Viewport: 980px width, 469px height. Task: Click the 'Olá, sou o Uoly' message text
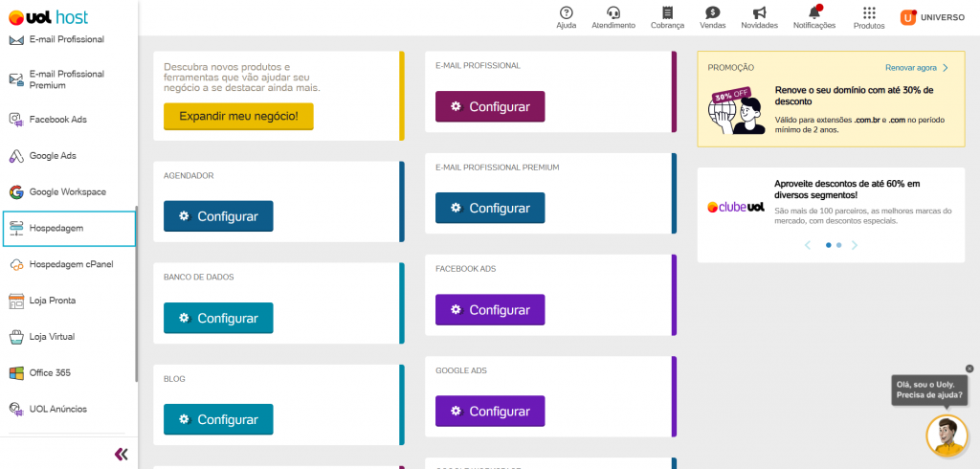point(929,391)
